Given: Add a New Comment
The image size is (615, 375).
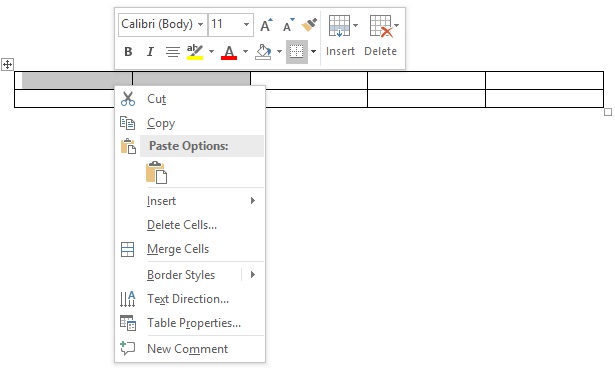Looking at the screenshot, I should (x=190, y=349).
